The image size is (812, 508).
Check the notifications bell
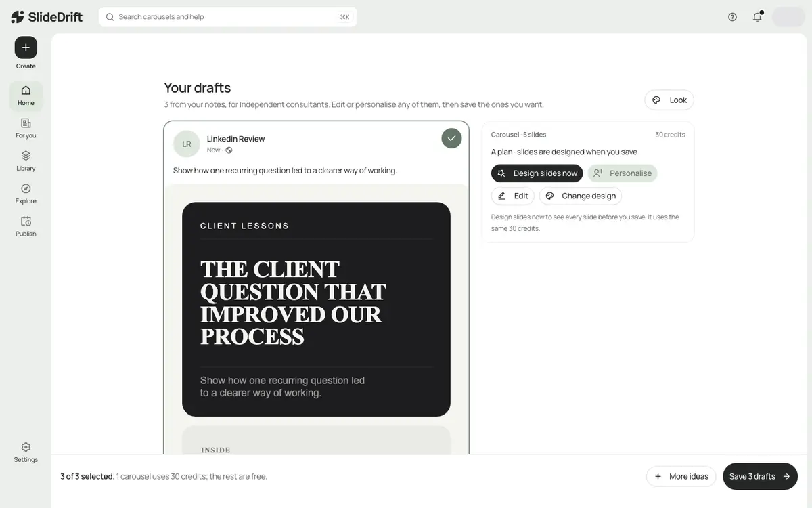(757, 17)
